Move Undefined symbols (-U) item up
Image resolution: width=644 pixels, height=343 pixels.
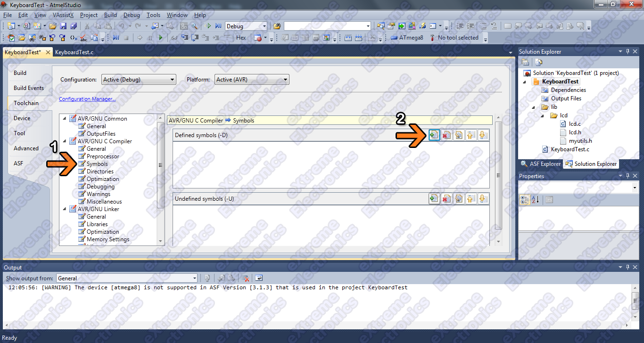[x=471, y=199]
